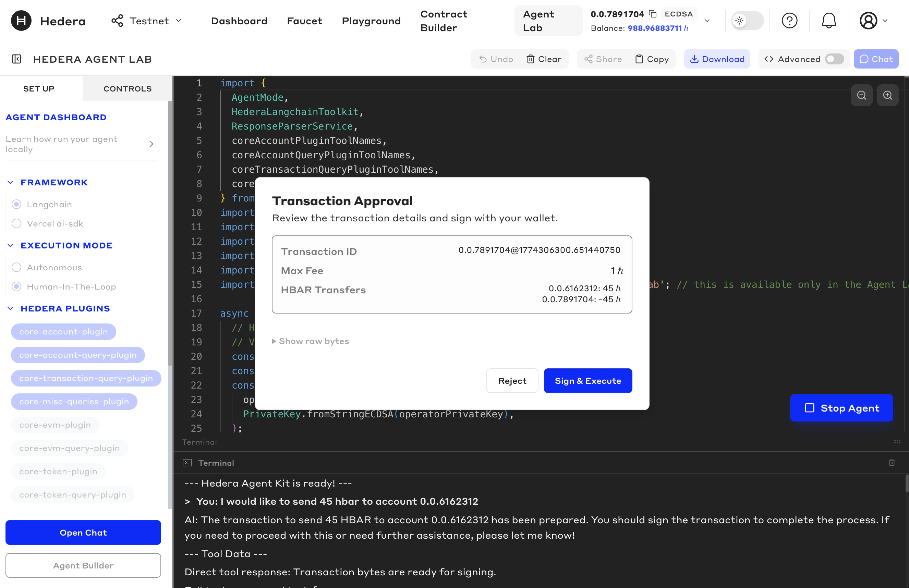
Task: Open the help menu
Action: tap(790, 21)
